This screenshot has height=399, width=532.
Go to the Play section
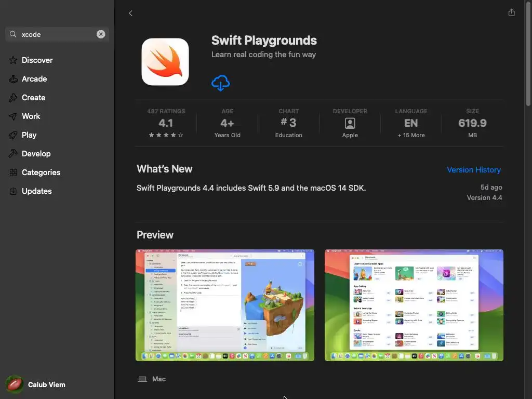pos(29,135)
